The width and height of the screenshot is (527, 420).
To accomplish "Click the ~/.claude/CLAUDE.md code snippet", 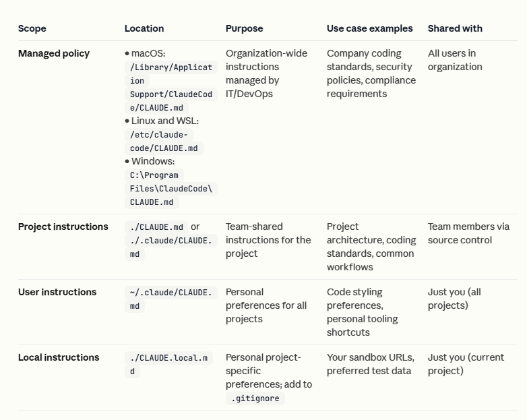I will tap(171, 299).
